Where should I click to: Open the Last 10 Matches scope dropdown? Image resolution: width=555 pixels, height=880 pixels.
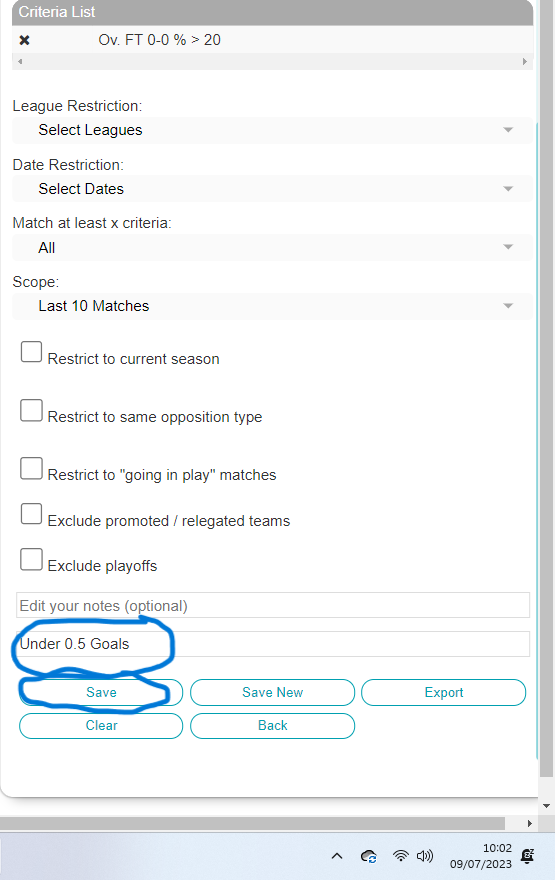[272, 306]
